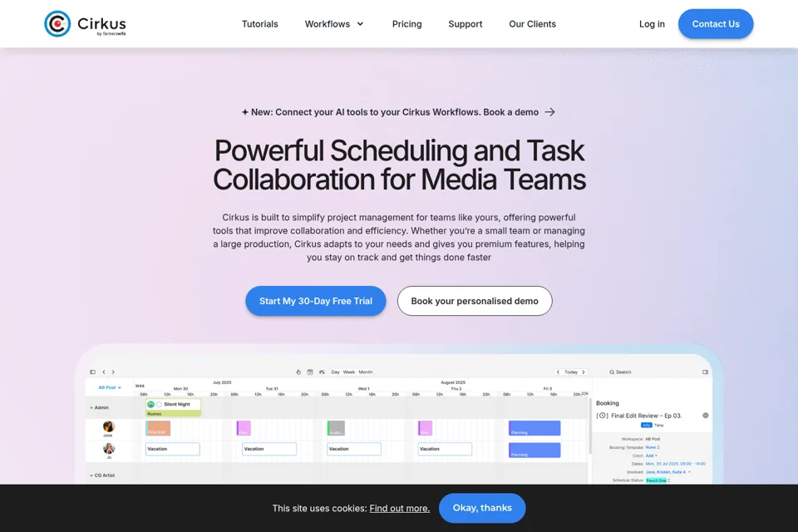This screenshot has height=532, width=798.
Task: Select the Info tab in Booking panel
Action: coord(647,425)
